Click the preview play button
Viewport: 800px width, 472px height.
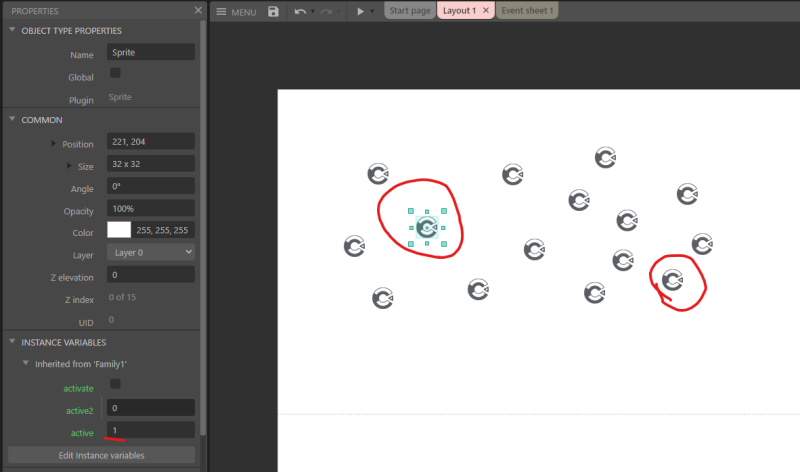(x=360, y=11)
